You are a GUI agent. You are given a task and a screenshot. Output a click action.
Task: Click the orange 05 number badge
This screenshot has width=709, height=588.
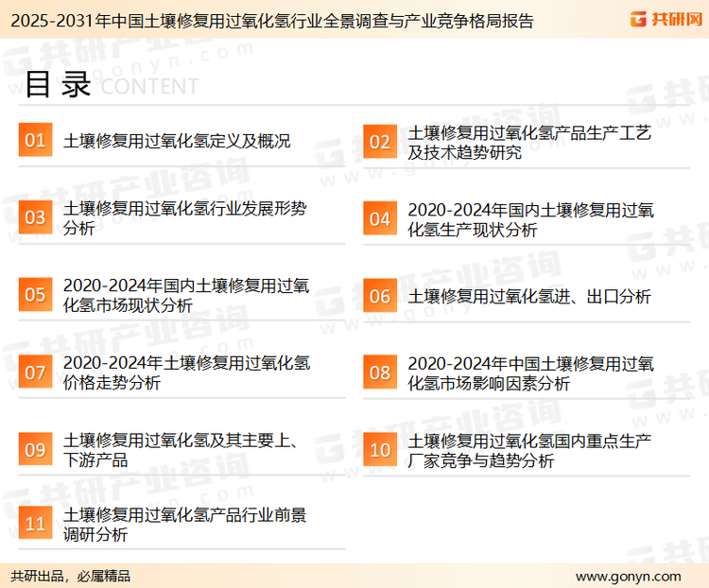click(x=35, y=294)
